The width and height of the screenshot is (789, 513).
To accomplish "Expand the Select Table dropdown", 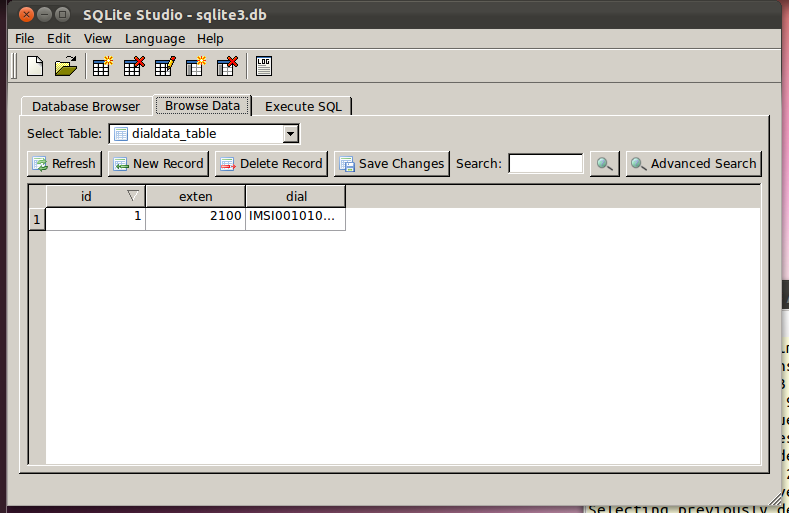I will point(290,133).
